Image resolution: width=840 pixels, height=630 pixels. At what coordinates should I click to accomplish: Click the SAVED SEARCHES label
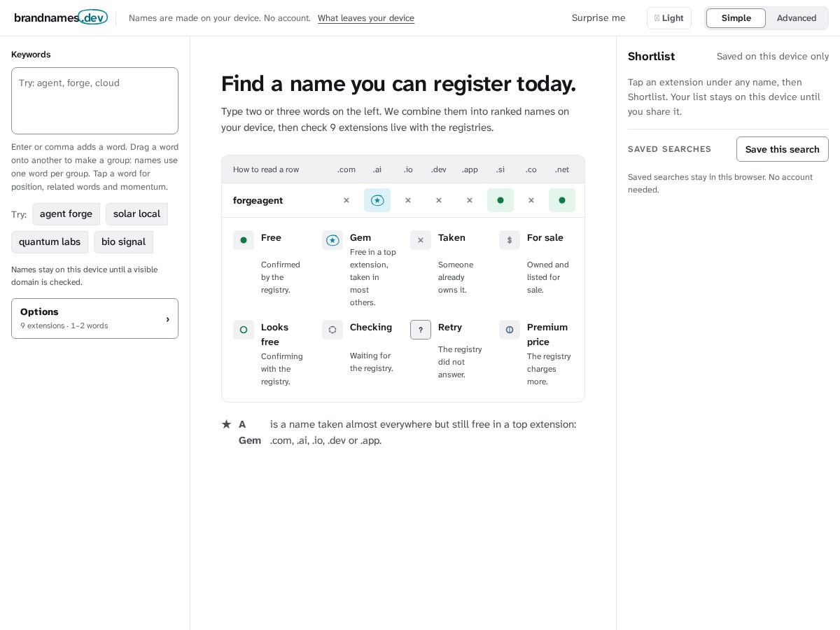(x=669, y=149)
